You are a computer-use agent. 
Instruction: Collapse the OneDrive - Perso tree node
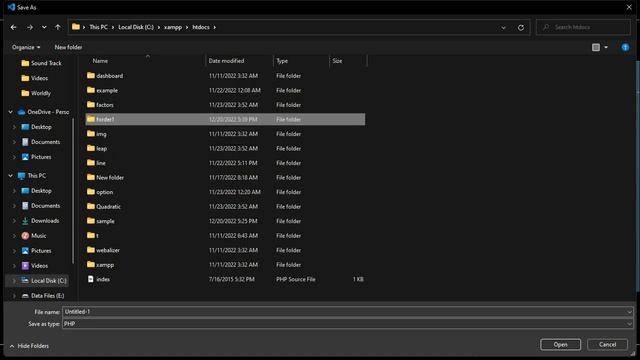tap(11, 112)
